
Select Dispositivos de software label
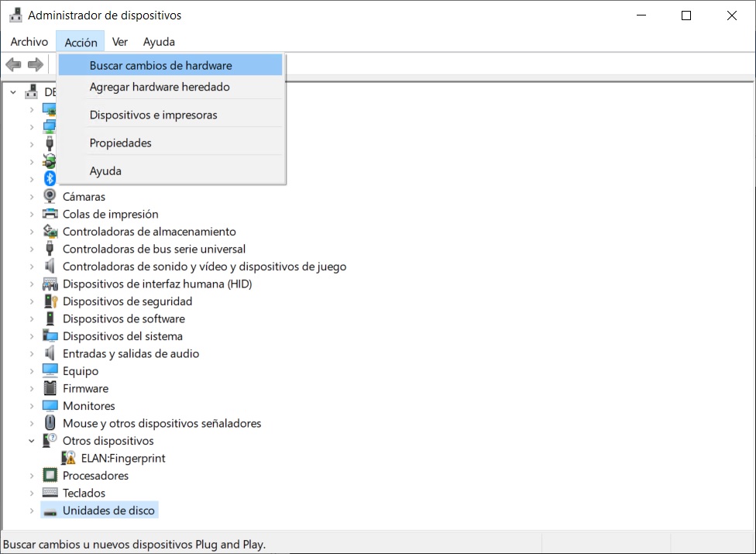click(124, 318)
